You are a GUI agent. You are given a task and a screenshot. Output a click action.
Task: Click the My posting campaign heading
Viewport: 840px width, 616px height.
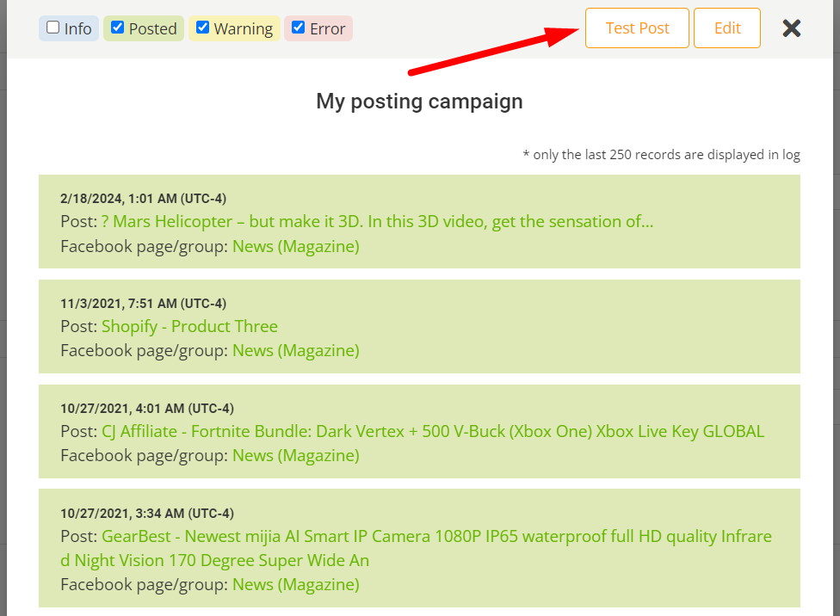click(419, 102)
